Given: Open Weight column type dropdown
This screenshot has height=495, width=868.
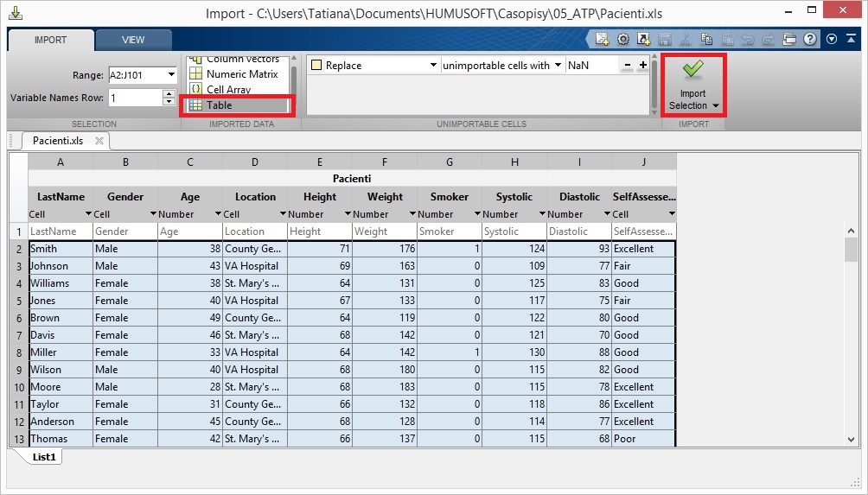Looking at the screenshot, I should coord(412,214).
